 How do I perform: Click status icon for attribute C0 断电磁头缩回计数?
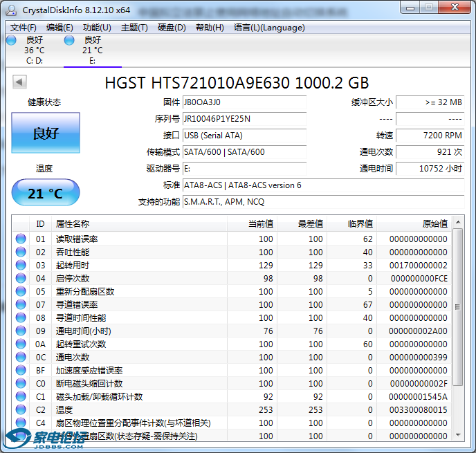21,384
